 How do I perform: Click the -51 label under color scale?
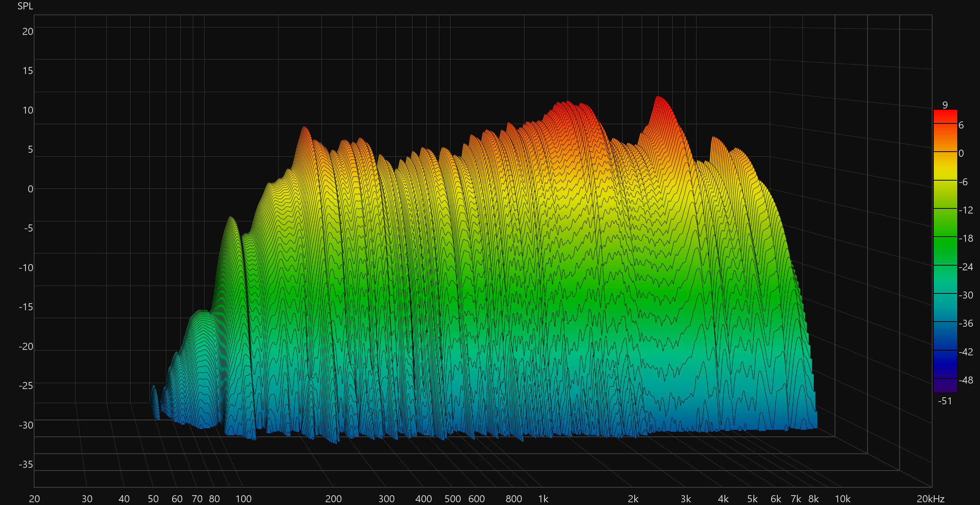(945, 401)
